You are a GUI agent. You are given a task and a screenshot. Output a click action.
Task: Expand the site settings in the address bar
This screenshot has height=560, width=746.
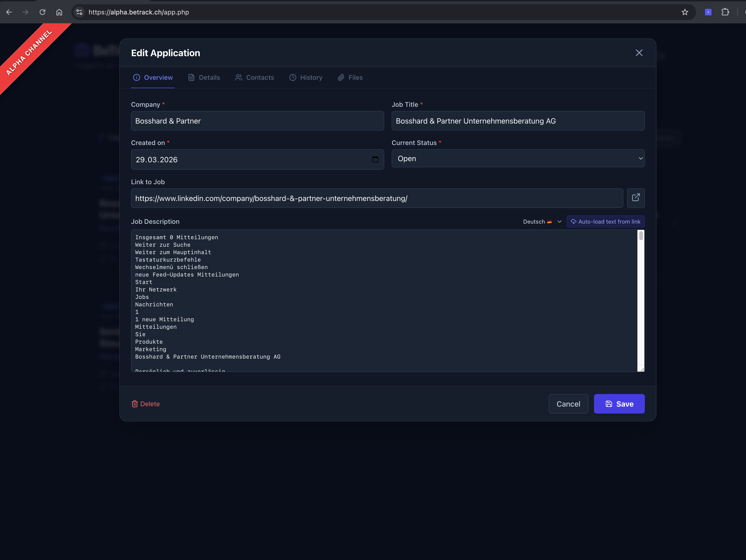click(x=79, y=12)
